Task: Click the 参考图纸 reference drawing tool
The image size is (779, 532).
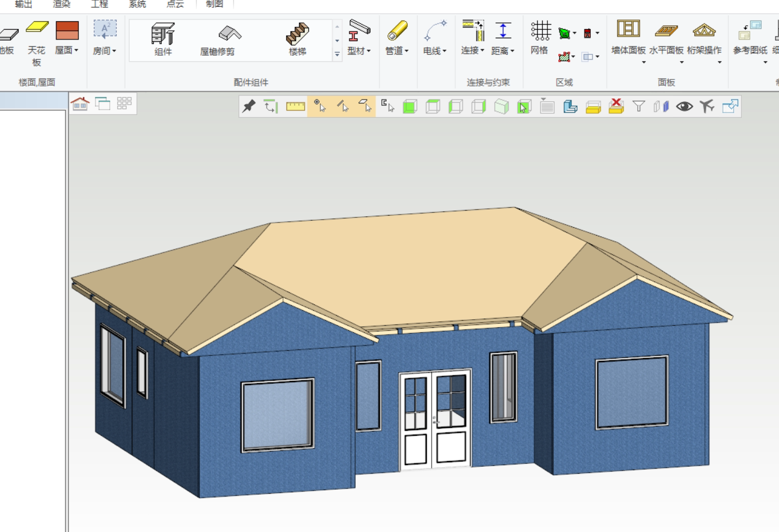Action: 750,38
